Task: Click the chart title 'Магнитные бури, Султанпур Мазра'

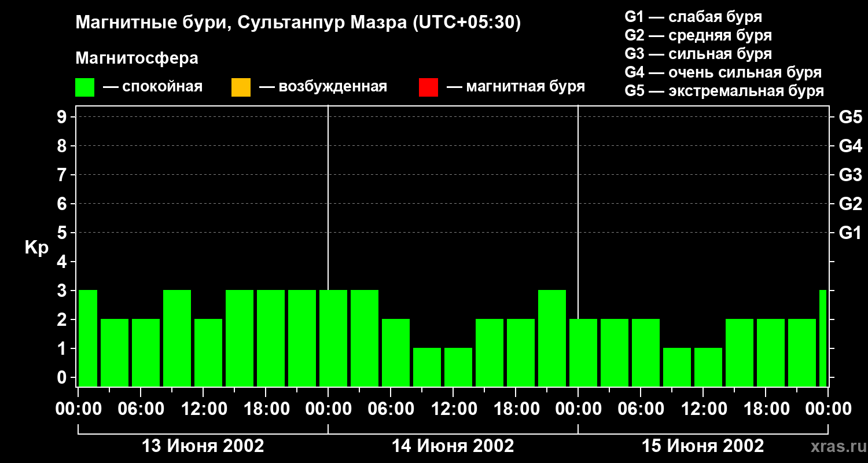Action: tap(241, 23)
